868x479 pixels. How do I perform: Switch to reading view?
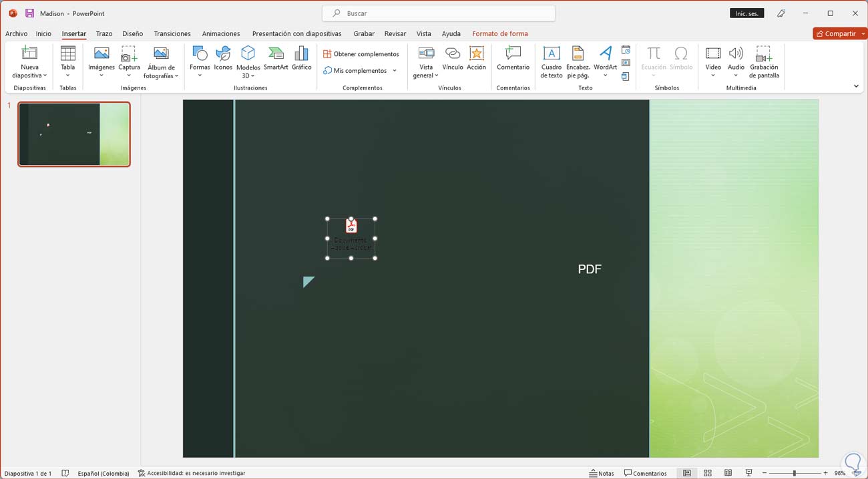tap(728, 473)
